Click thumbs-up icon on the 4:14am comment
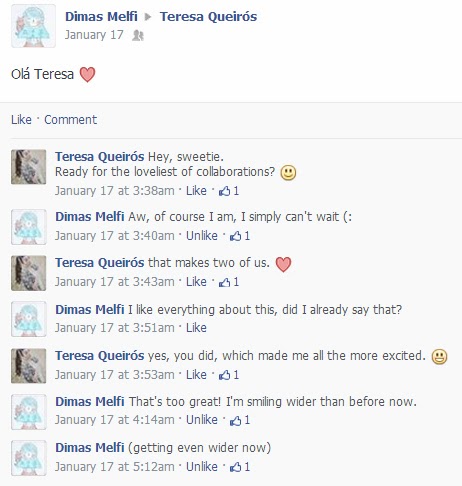The height and width of the screenshot is (486, 462). tap(235, 420)
